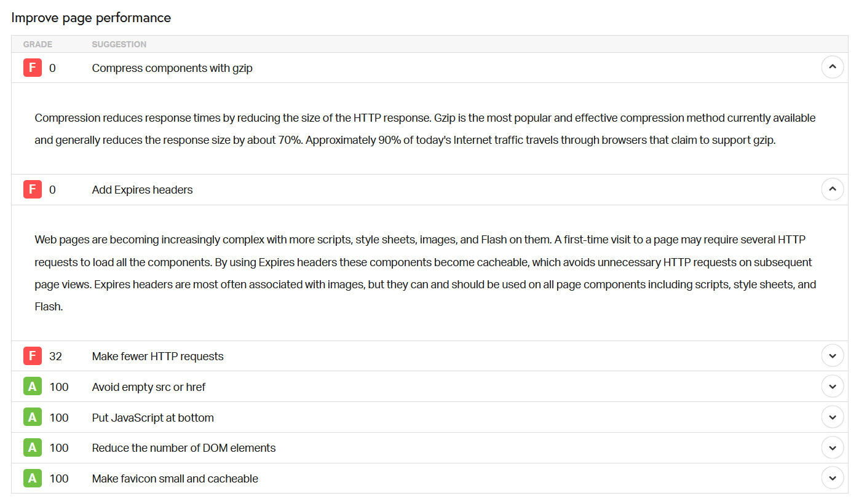Click the score 32 next to HTTP requests
Viewport: 859px width, 504px height.
click(x=57, y=356)
